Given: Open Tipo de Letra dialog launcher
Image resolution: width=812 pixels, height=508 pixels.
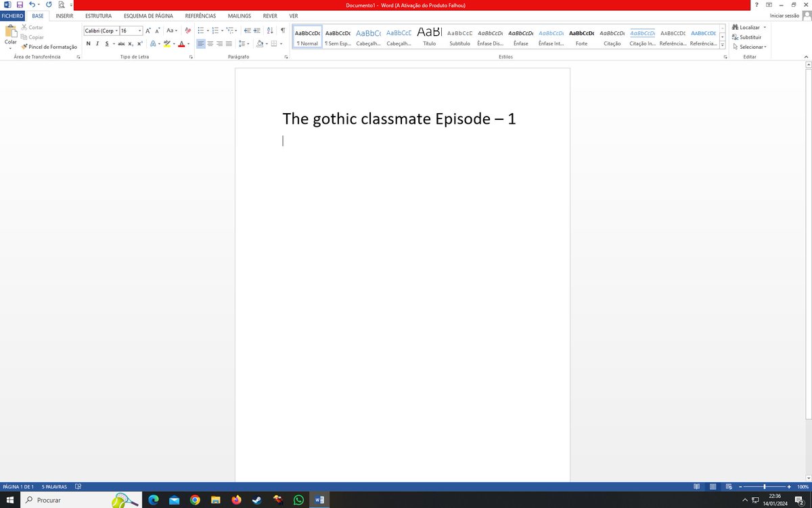Looking at the screenshot, I should (191, 58).
